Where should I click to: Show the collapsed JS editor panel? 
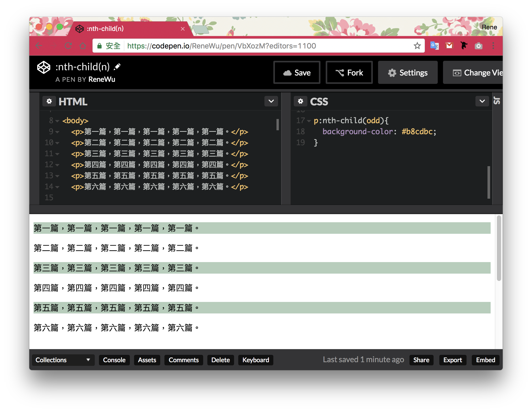click(497, 101)
